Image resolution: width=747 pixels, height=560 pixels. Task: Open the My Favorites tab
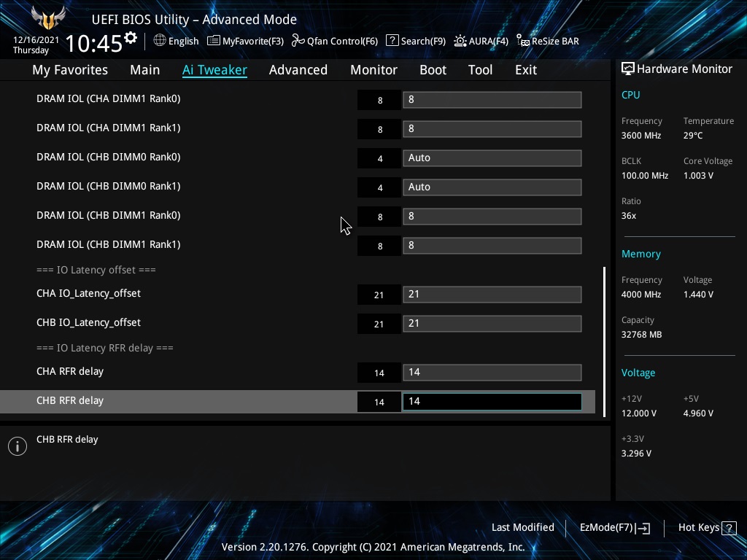click(x=70, y=70)
